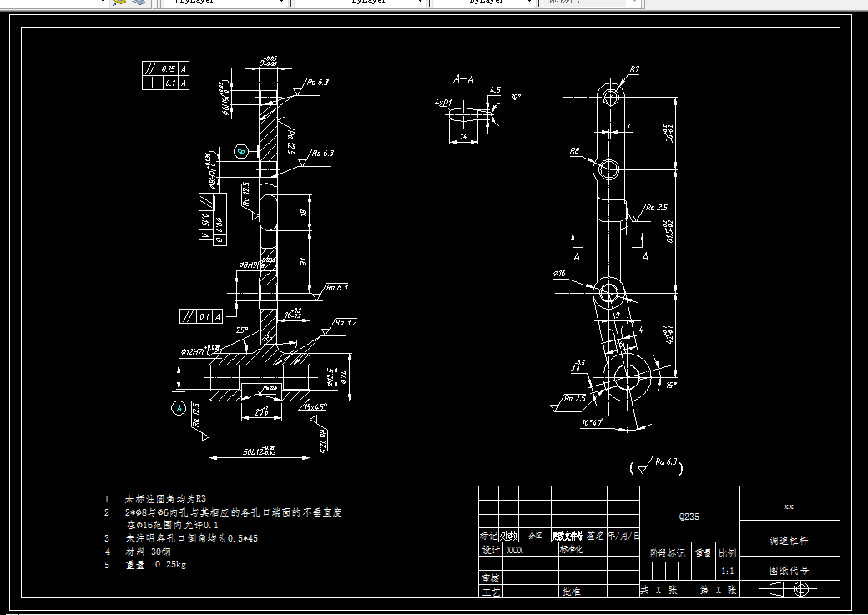Click the R5 fillet dimension
The height and width of the screenshot is (615, 868).
pos(269,337)
